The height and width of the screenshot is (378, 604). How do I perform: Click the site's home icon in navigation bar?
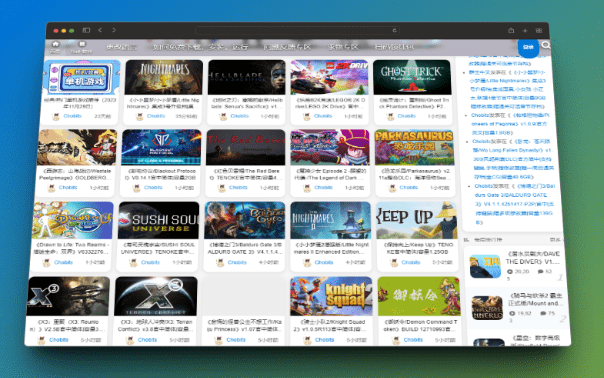tap(55, 47)
